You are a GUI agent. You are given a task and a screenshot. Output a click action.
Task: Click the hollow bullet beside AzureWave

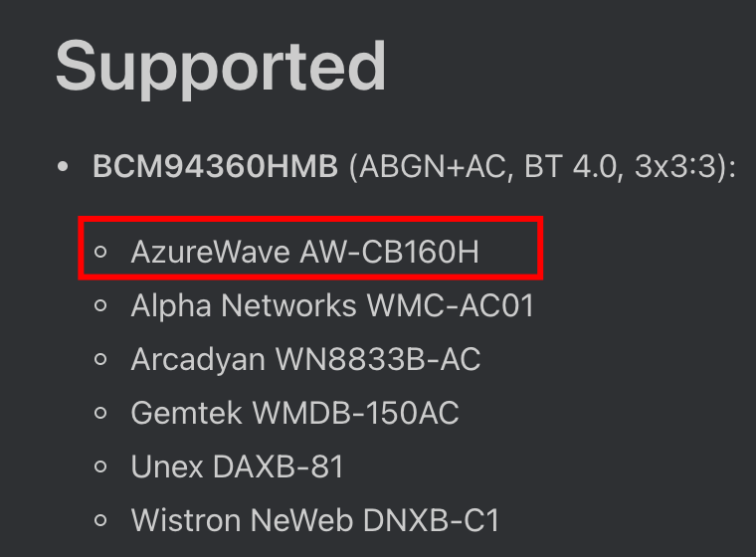pyautogui.click(x=99, y=252)
